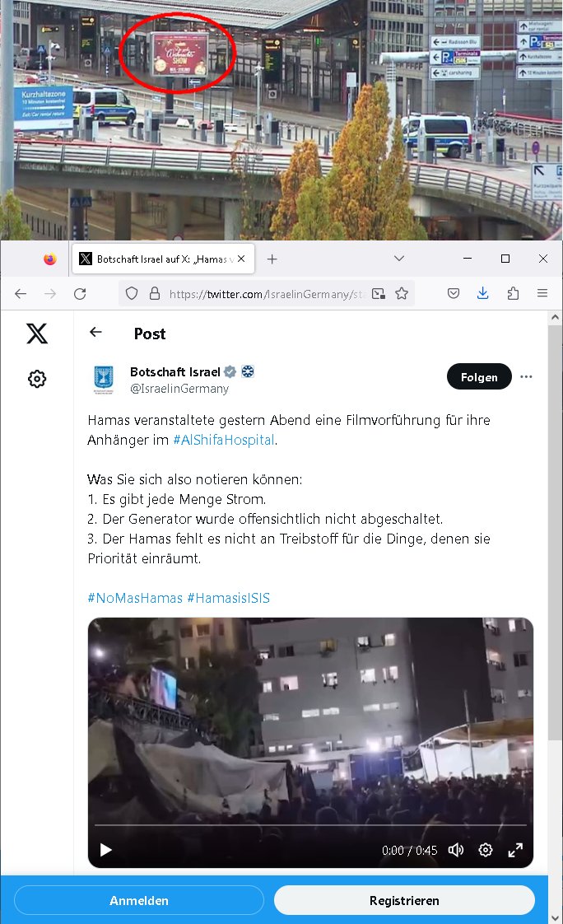Open the three-dot more menu of post
Viewport: 563px width, 924px height.
click(527, 376)
